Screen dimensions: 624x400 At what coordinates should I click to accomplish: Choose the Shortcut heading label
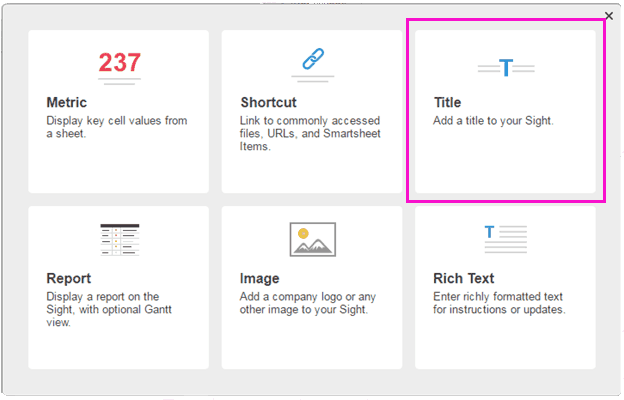pos(268,102)
